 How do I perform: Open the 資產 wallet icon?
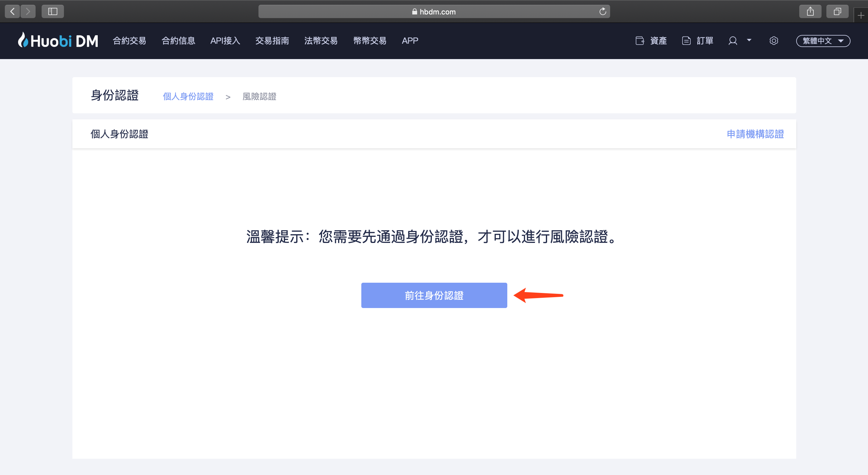pos(640,41)
